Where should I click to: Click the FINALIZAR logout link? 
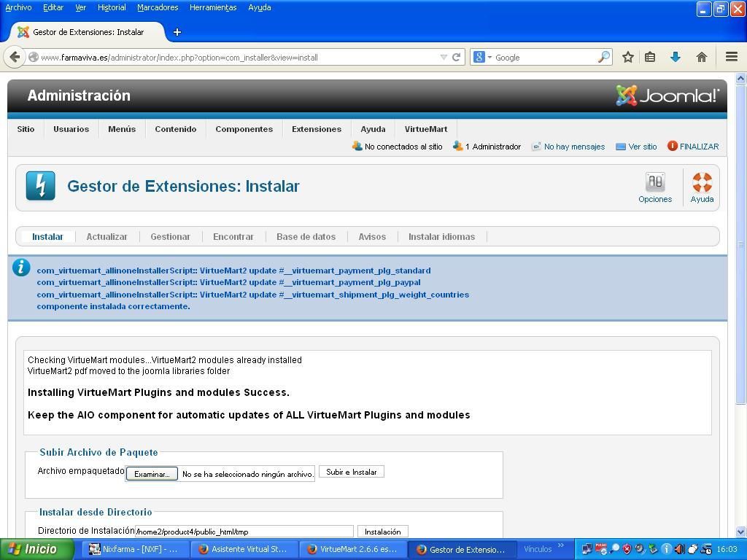click(693, 147)
